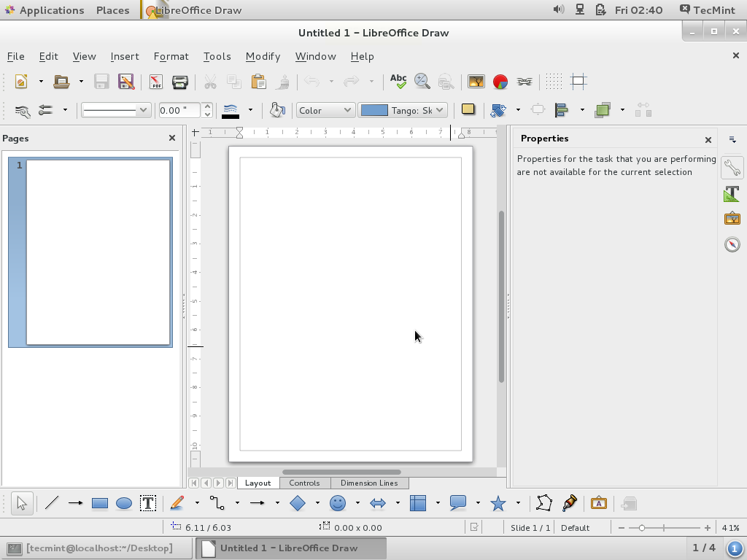This screenshot has width=747, height=560.
Task: Toggle the grid display button
Action: (554, 82)
